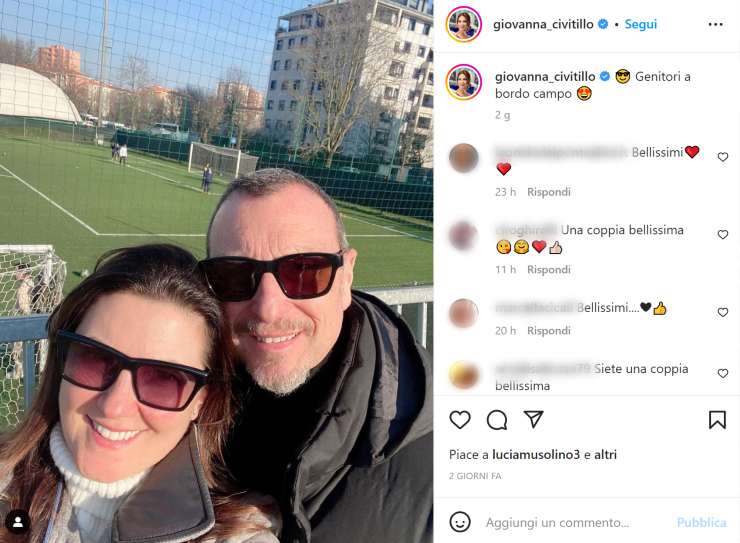Like the first 'Bellissimi' comment from 23 h ago

click(723, 157)
